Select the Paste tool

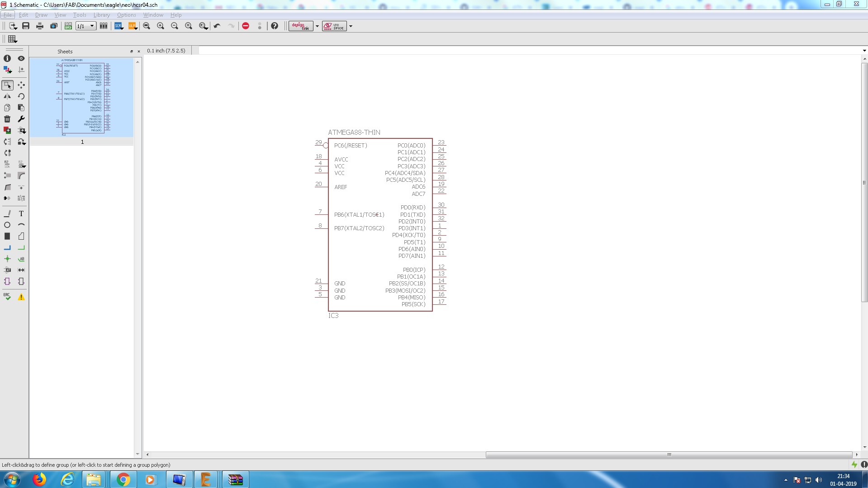pyautogui.click(x=21, y=108)
